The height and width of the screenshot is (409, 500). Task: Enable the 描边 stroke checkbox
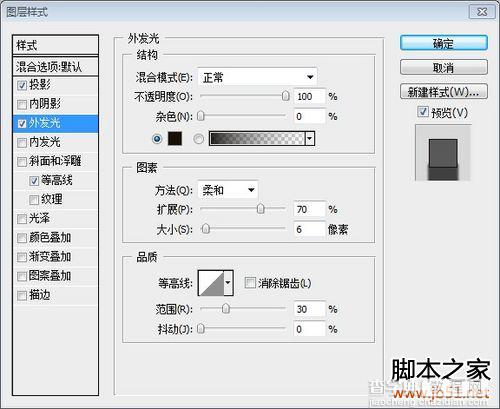point(22,296)
